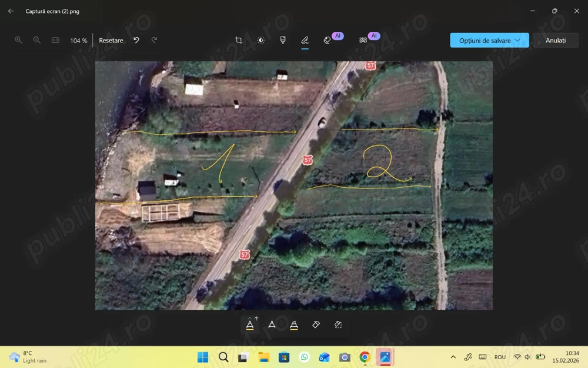
Task: Redo the undone action
Action: click(x=154, y=40)
